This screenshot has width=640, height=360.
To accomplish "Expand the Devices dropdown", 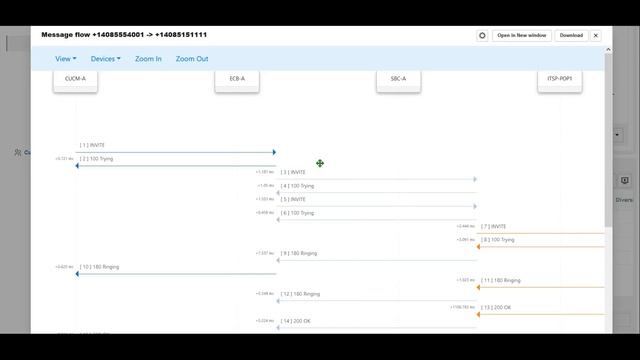I will point(105,59).
